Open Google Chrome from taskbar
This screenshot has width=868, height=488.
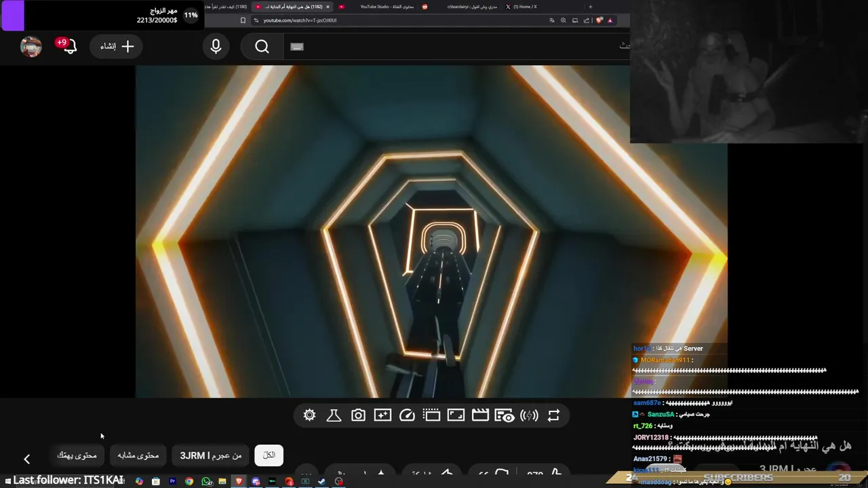pyautogui.click(x=189, y=481)
